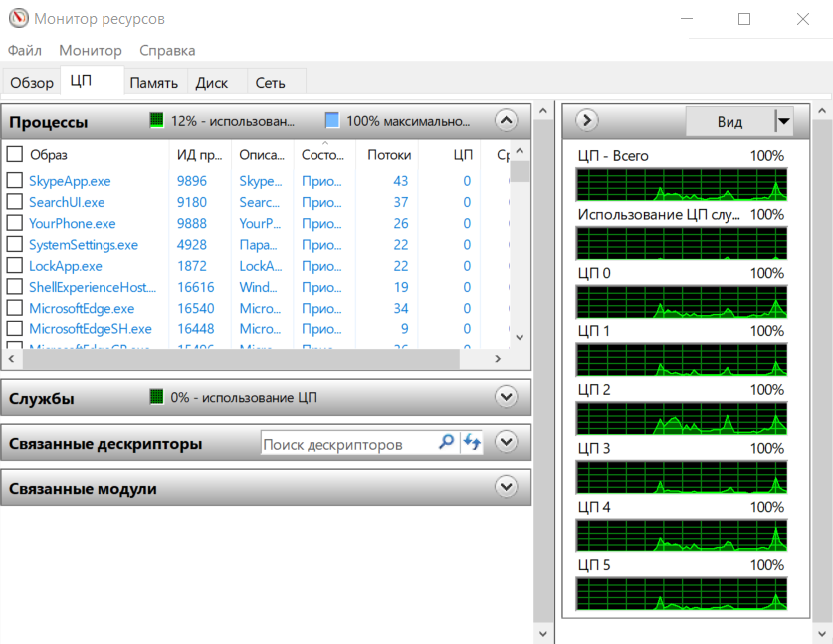
Task: Click the scroll left arrow of process list
Action: [12, 359]
